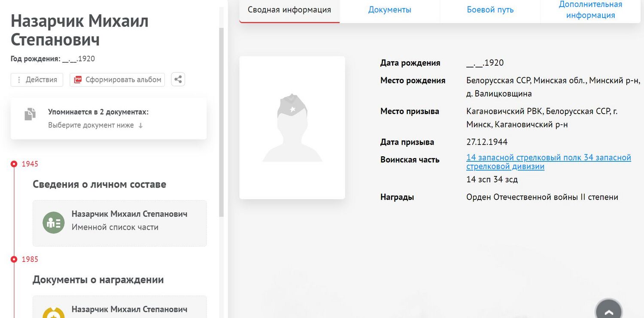The height and width of the screenshot is (318, 644).
Task: Click the PDF icon in album button
Action: click(x=78, y=80)
